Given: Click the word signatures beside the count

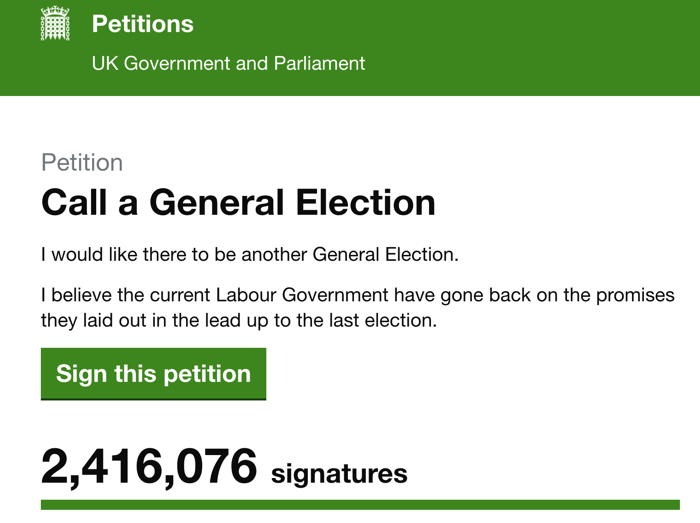Looking at the screenshot, I should click(339, 473).
